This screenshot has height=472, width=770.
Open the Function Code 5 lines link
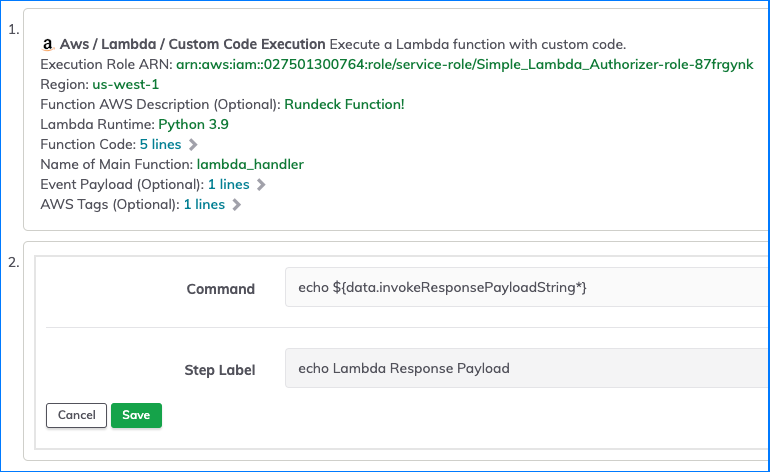[161, 144]
